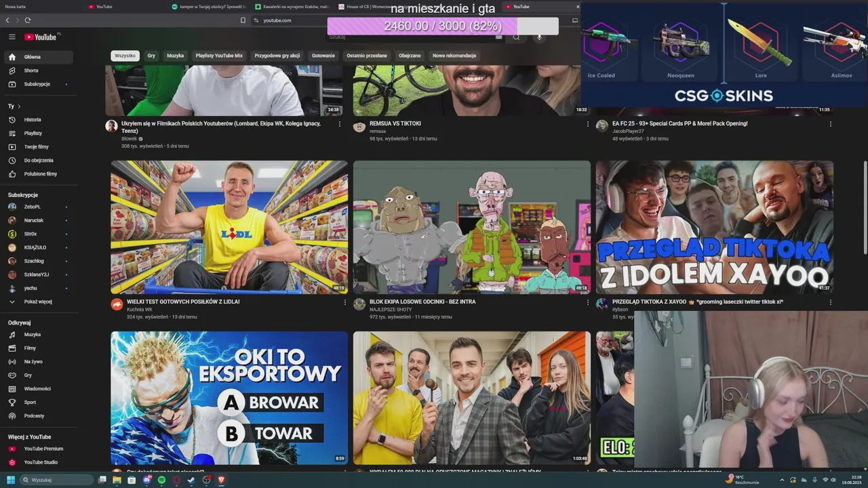Viewport: 868px width, 488px height.
Task: Click the Wyszukaj taskbar search box
Action: pos(57,480)
